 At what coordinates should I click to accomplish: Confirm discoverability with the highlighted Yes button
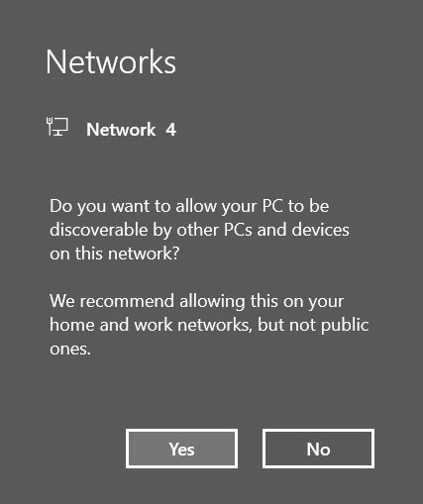pyautogui.click(x=181, y=449)
